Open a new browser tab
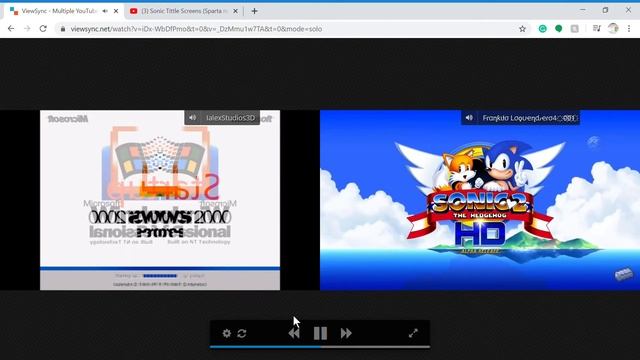 coord(254,11)
